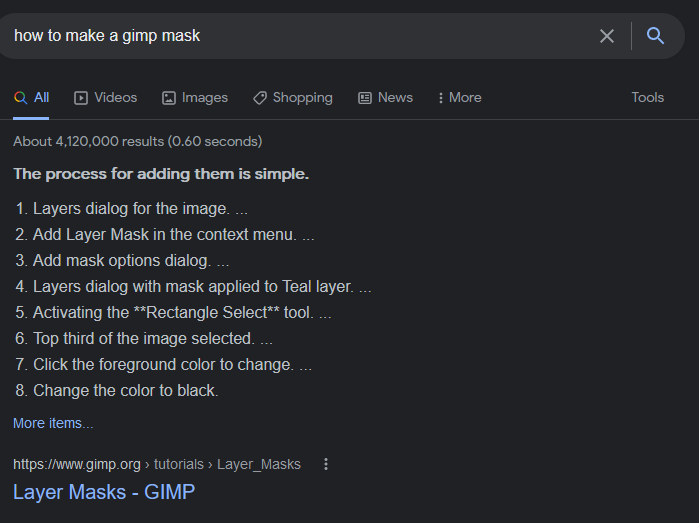Image resolution: width=699 pixels, height=523 pixels.
Task: Click the gimp.org tutorials Layer_Masks URL
Action: point(157,464)
